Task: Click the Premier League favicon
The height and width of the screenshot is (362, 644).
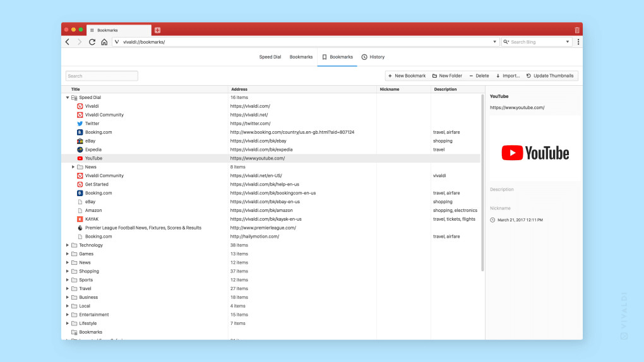Action: click(x=80, y=228)
